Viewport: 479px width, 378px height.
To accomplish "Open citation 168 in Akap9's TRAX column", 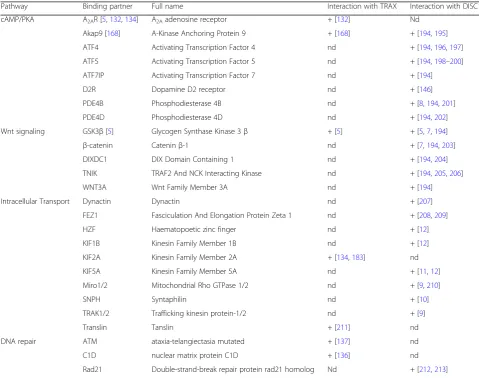I will (x=342, y=33).
